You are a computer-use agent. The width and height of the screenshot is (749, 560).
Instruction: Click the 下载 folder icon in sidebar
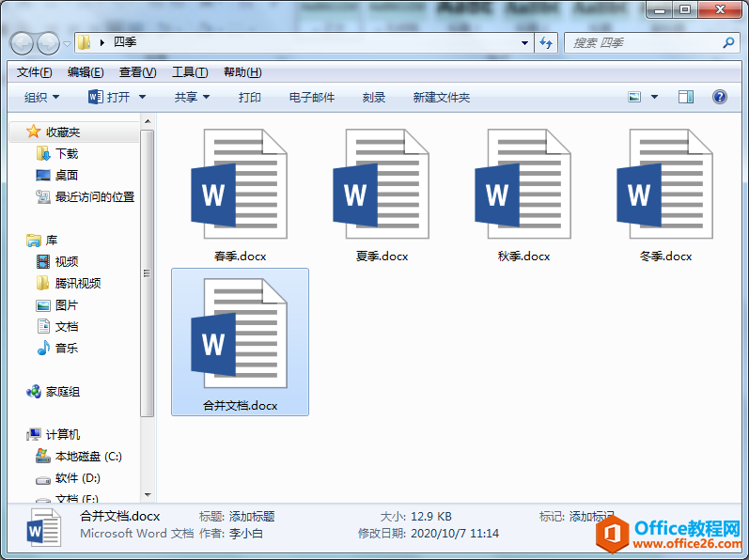coord(43,153)
